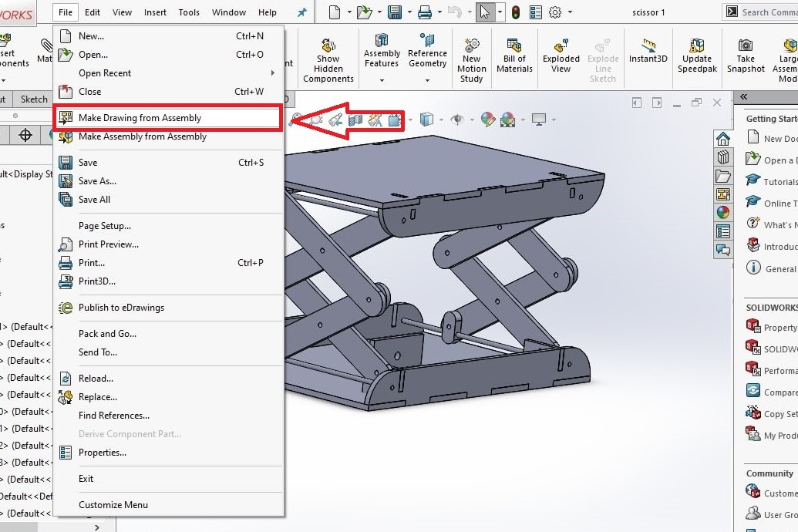Screen dimensions: 798x532
Task: Select Print Preview... entry
Action: 168,244
